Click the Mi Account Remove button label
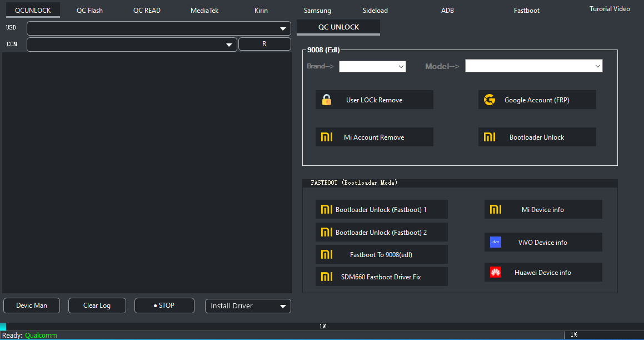The width and height of the screenshot is (644, 340). click(x=374, y=137)
